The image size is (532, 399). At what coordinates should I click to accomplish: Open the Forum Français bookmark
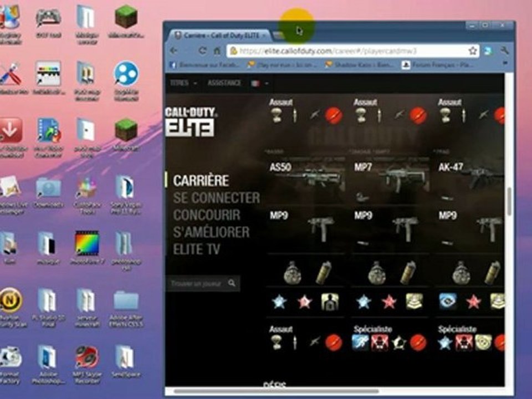(438, 65)
